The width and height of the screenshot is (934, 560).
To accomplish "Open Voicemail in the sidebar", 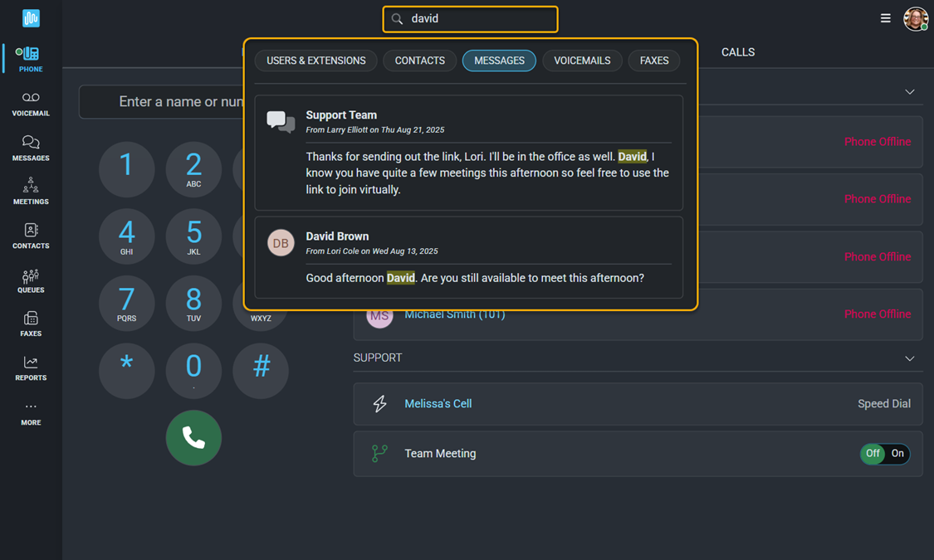I will coord(31,104).
